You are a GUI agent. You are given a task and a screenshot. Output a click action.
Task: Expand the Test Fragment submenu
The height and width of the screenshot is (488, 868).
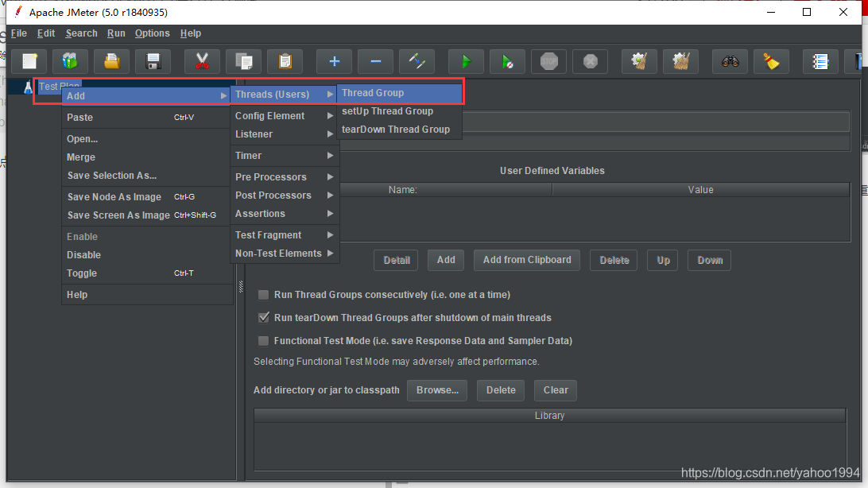point(284,235)
